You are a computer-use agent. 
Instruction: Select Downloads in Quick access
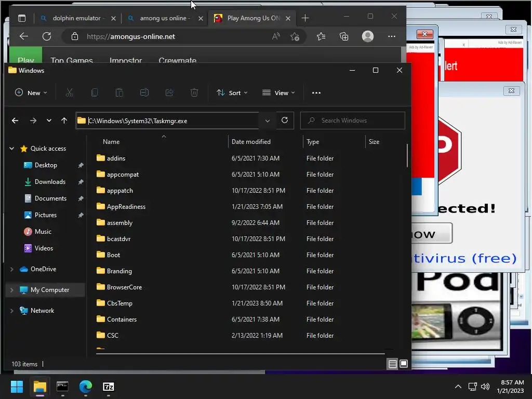[x=50, y=182]
